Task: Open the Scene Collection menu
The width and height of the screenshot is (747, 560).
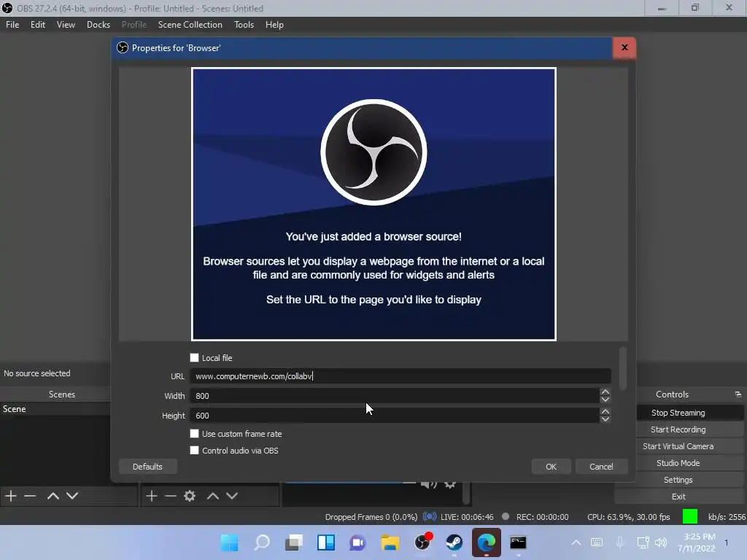Action: click(190, 25)
